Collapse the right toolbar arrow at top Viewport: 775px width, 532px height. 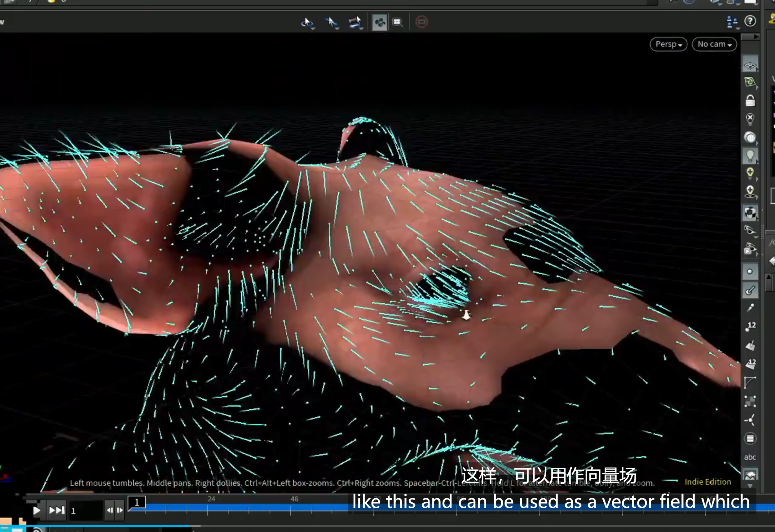click(x=756, y=36)
